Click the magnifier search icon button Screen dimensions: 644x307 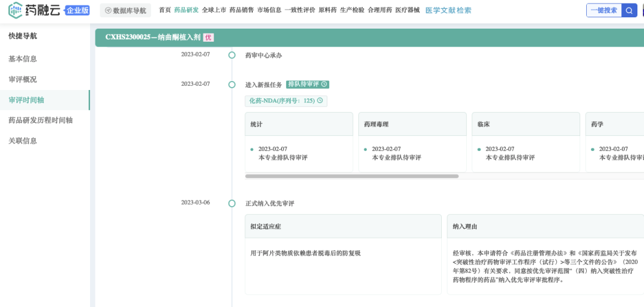click(x=629, y=10)
